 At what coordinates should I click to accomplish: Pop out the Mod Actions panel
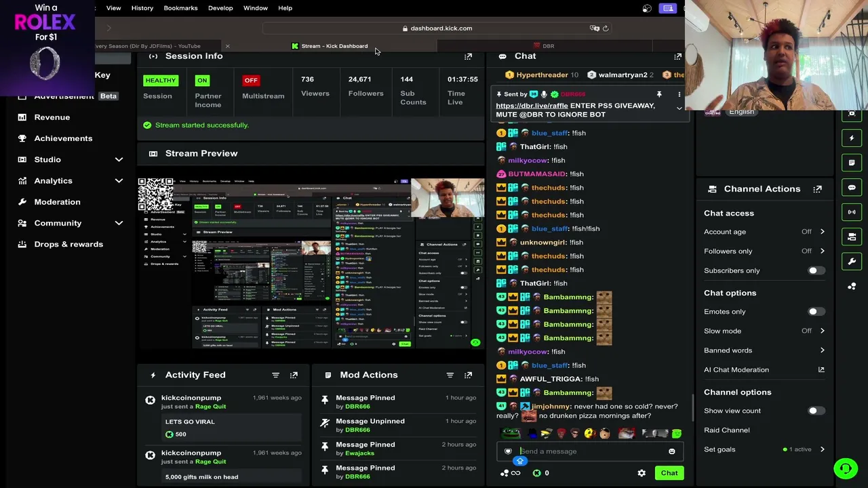tap(468, 375)
